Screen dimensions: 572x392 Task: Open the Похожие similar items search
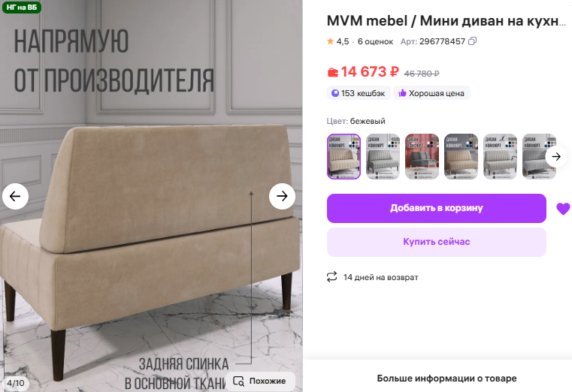[260, 381]
